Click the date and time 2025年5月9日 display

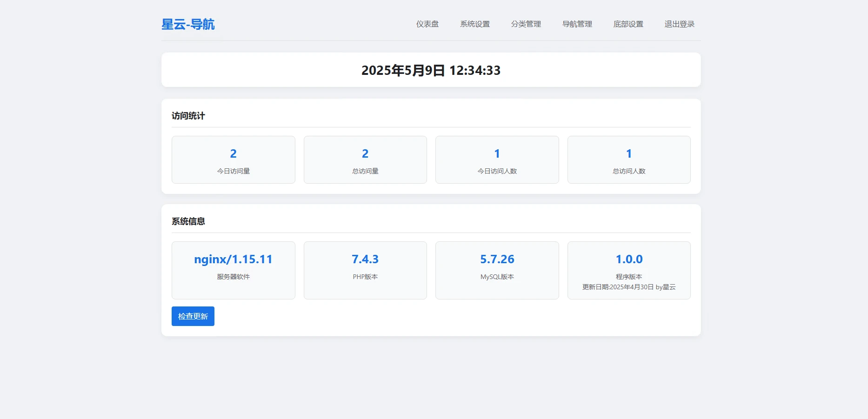click(x=431, y=70)
